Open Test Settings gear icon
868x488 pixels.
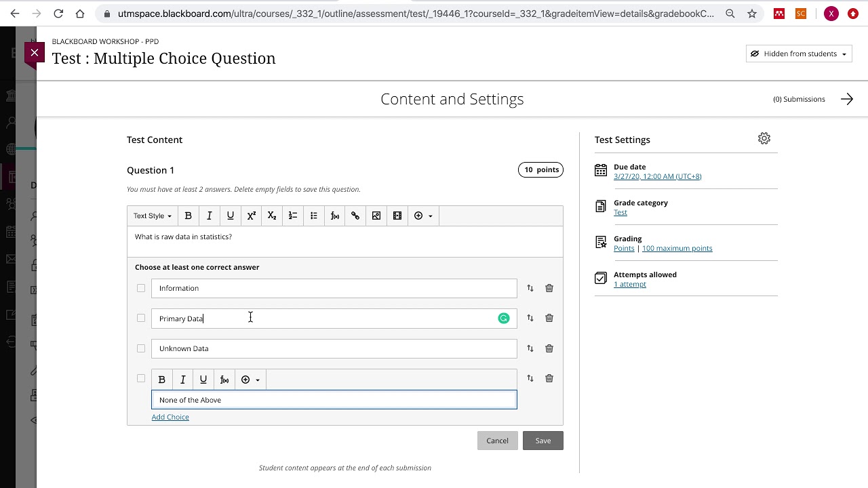[764, 139]
